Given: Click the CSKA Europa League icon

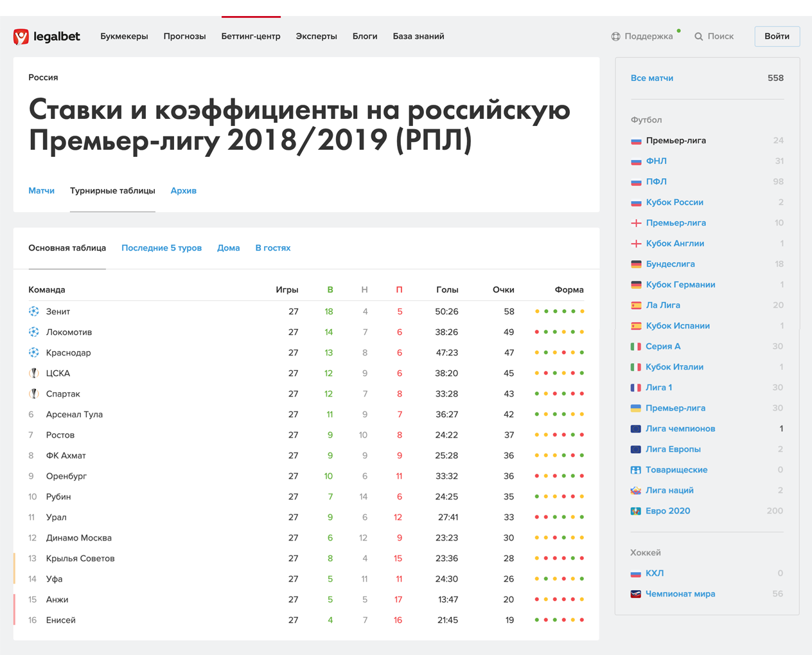Looking at the screenshot, I should (34, 373).
